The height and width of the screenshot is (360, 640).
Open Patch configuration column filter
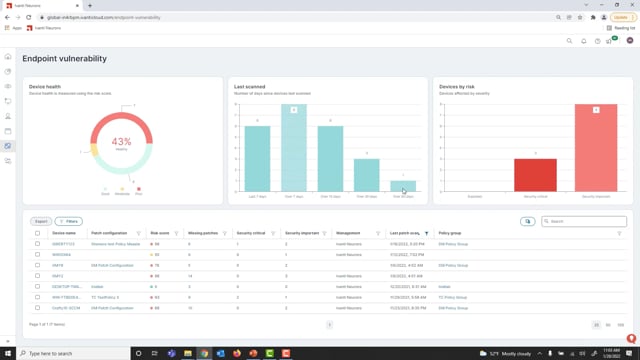coord(138,233)
